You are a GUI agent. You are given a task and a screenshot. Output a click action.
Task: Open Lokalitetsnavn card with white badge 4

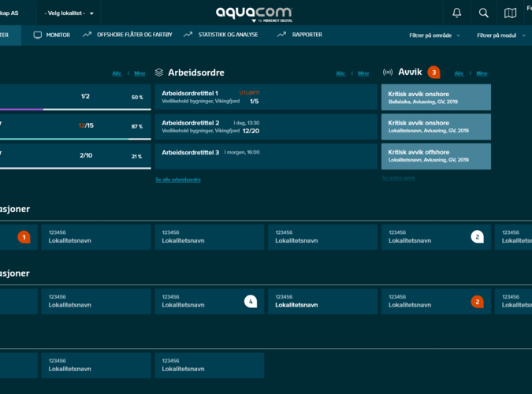(210, 301)
